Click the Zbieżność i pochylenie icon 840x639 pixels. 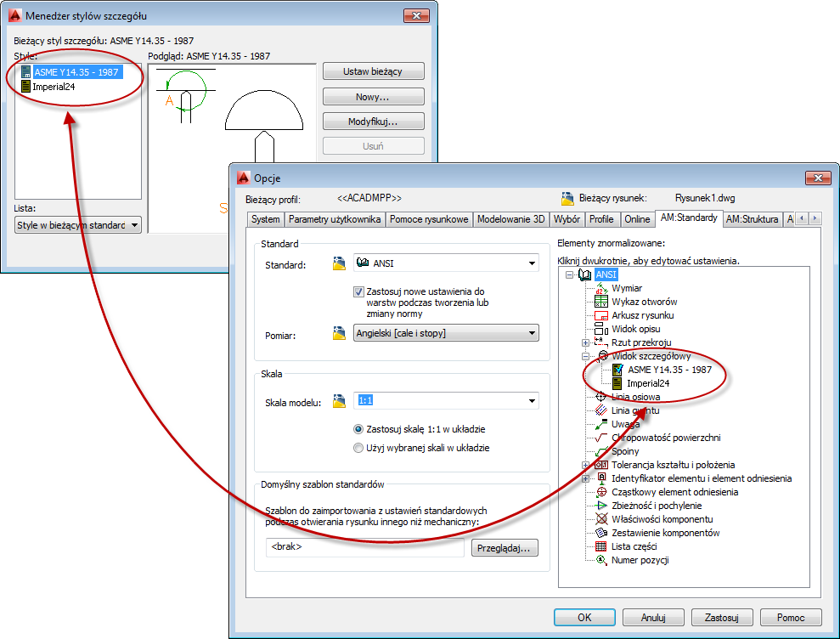point(601,506)
